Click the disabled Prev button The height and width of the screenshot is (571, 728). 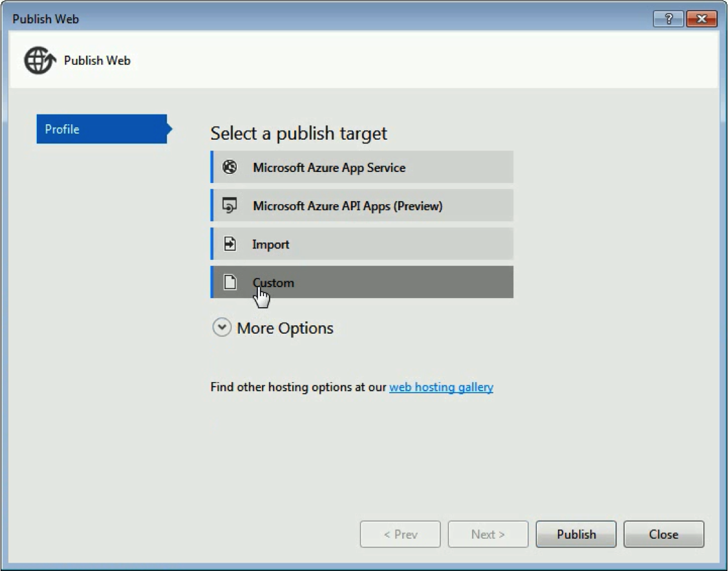[x=400, y=534]
